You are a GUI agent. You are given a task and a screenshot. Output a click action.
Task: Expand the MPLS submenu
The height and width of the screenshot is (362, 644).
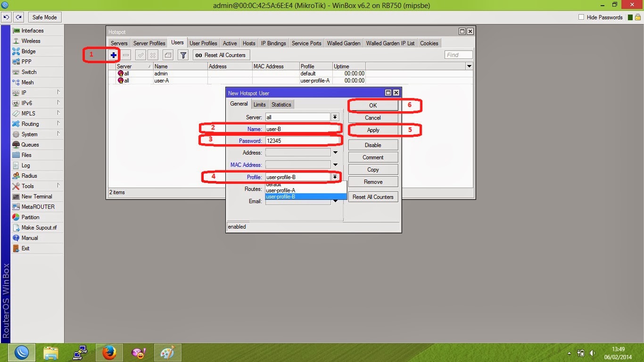point(58,113)
